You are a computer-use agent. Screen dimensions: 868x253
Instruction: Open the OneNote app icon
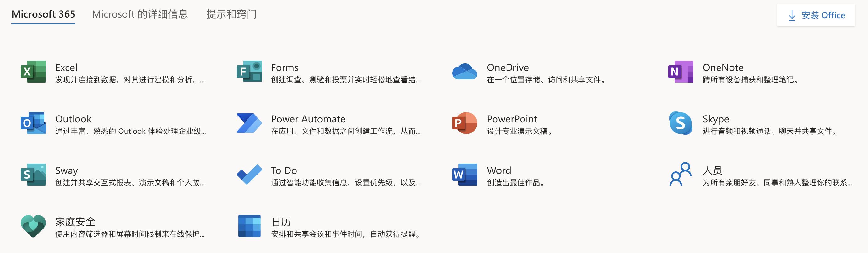[681, 72]
